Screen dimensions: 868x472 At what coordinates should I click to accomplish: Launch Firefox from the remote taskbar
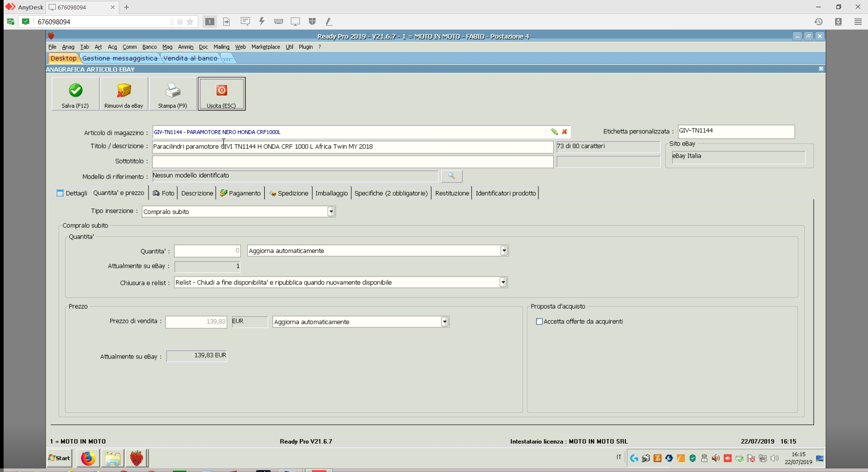88,458
